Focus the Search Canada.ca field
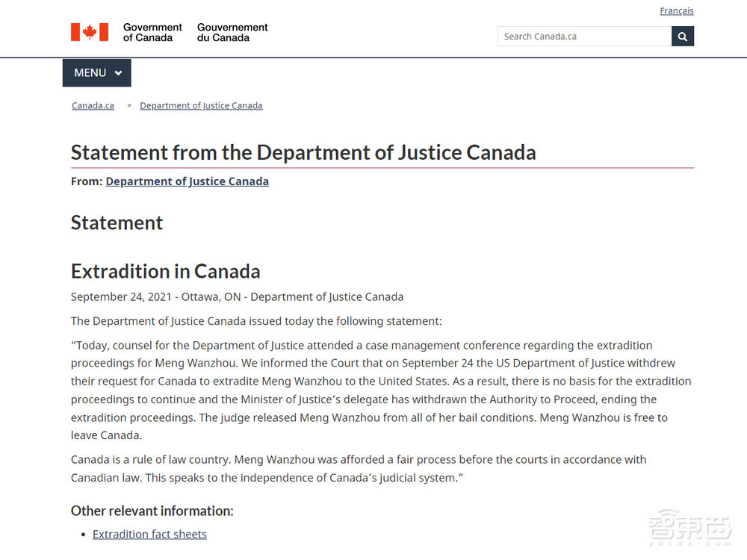 point(584,36)
